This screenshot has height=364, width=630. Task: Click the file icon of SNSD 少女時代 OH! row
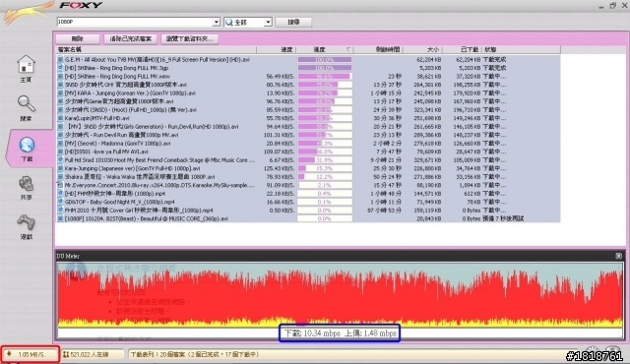(60, 85)
